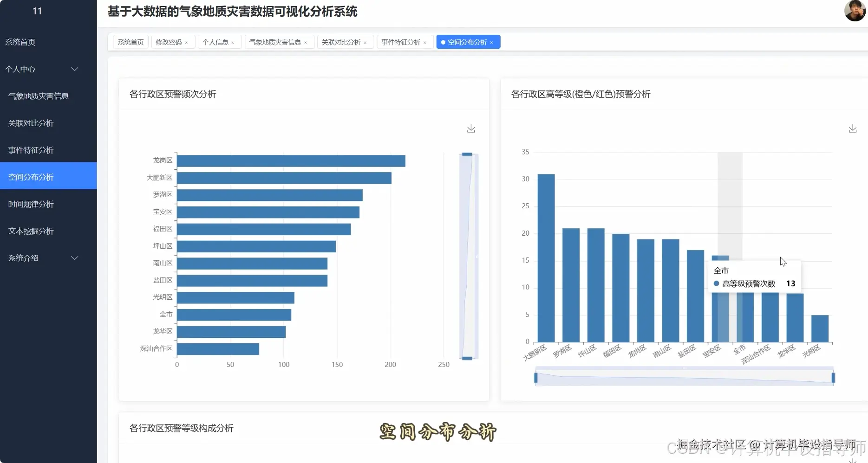Close the 气象地质灾害信息 tab

(306, 42)
